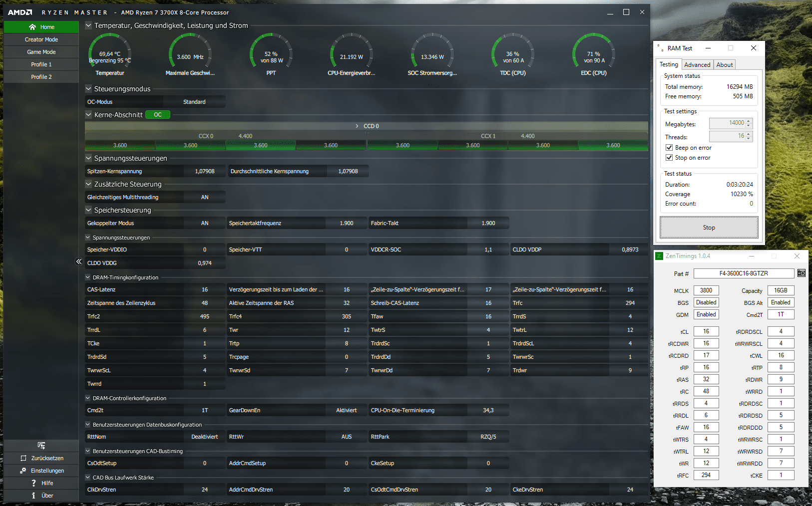
Task: Minimize the Ryzen Master window
Action: [x=610, y=12]
